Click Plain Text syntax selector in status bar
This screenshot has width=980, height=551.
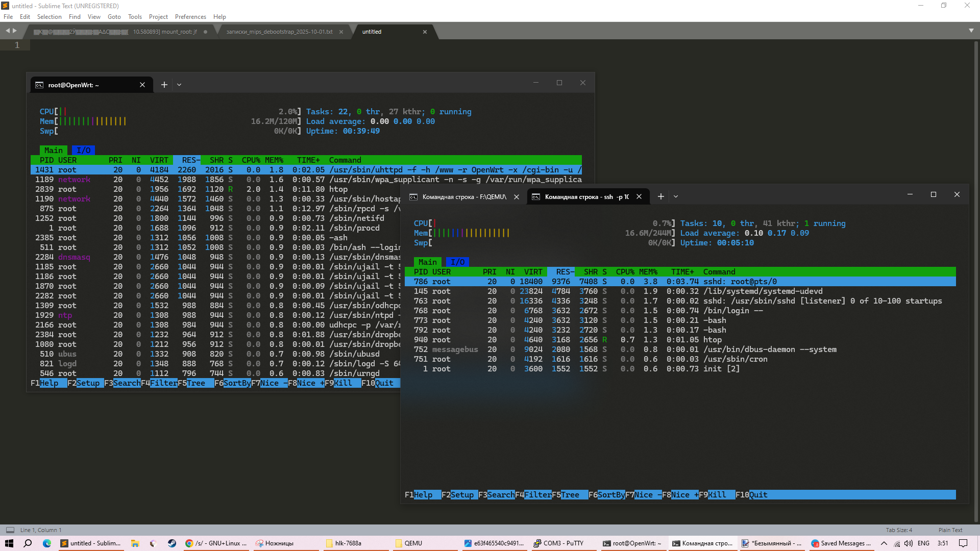[x=950, y=530]
